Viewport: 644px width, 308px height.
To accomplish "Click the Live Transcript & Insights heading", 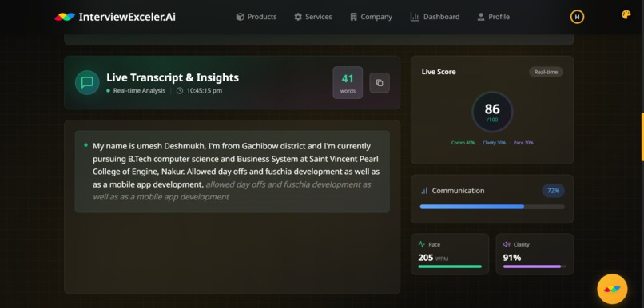I will tap(173, 77).
